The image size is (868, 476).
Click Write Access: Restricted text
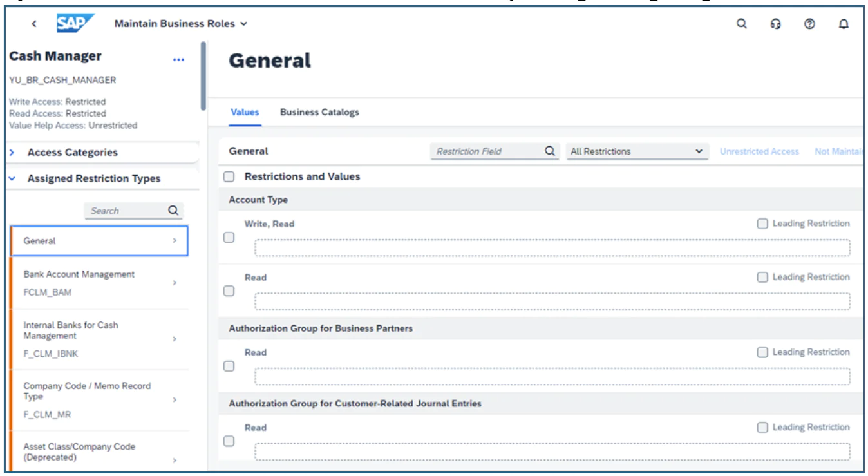(x=57, y=102)
